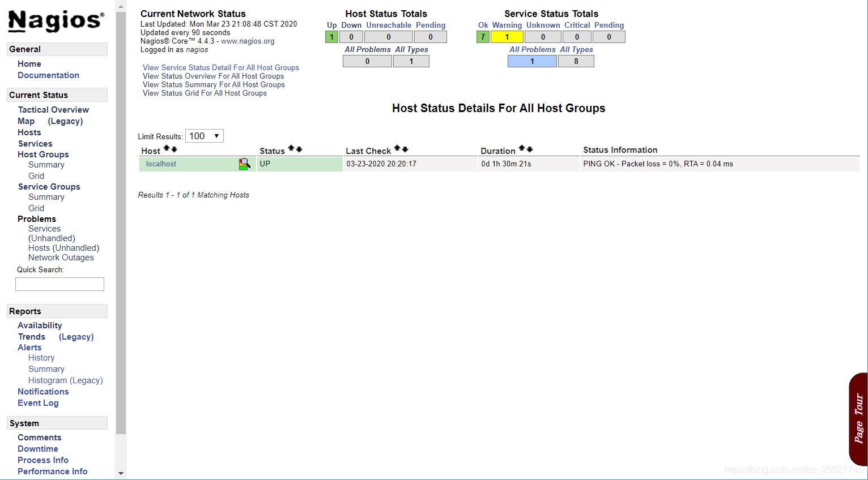
Task: Sort hosts descending with Host down arrow
Action: tap(175, 149)
